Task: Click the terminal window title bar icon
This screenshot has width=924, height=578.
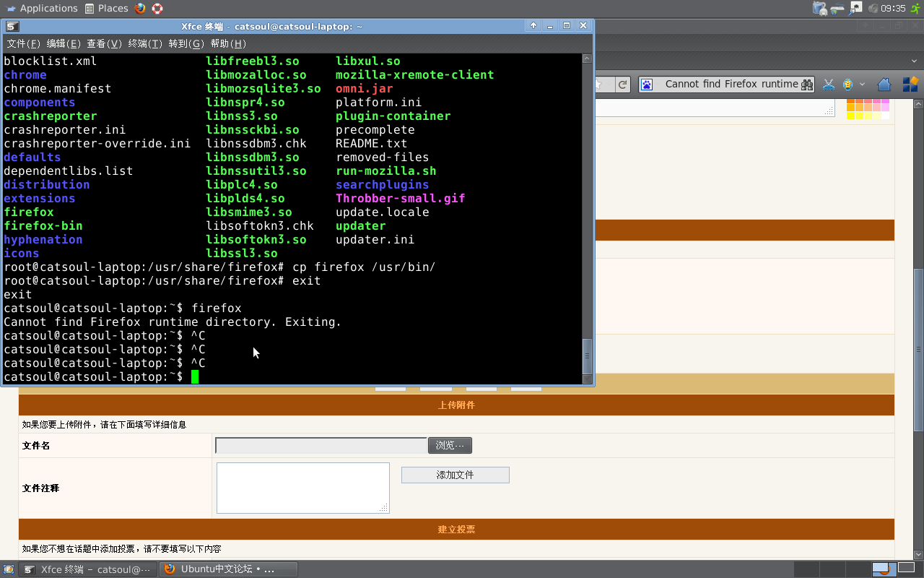Action: tap(12, 26)
